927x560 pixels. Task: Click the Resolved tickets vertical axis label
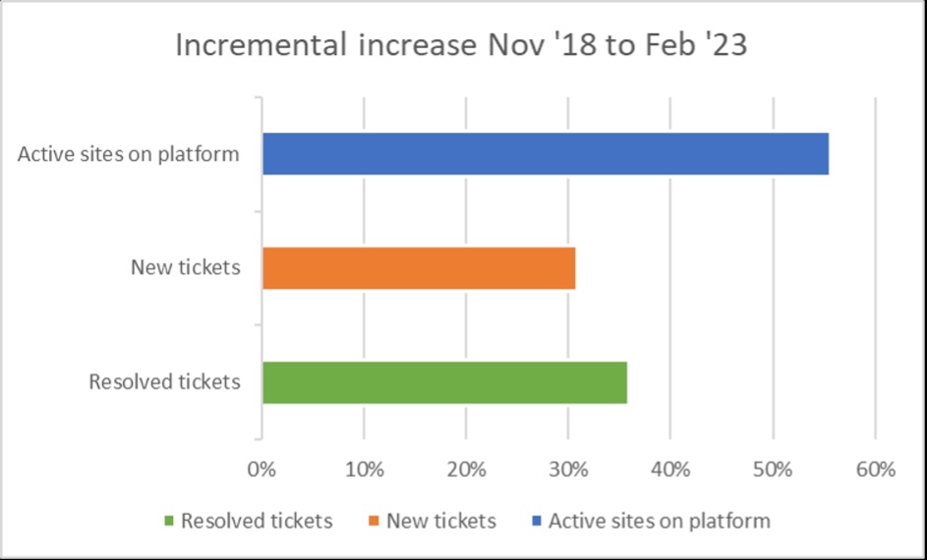pyautogui.click(x=165, y=382)
